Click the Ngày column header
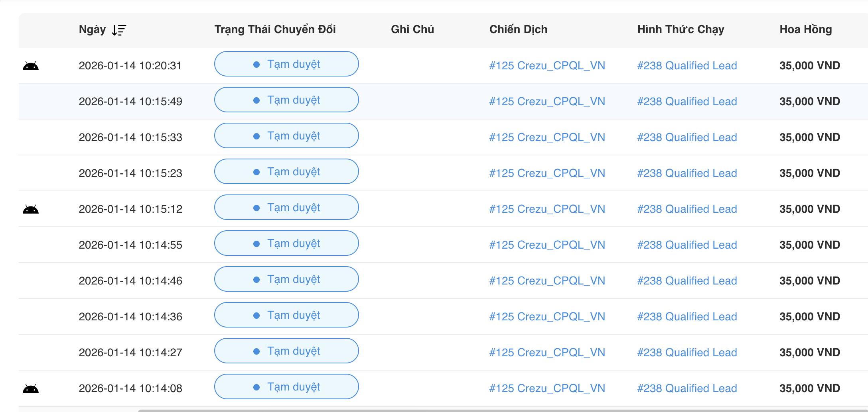Screen dimensions: 868x412 pos(92,29)
